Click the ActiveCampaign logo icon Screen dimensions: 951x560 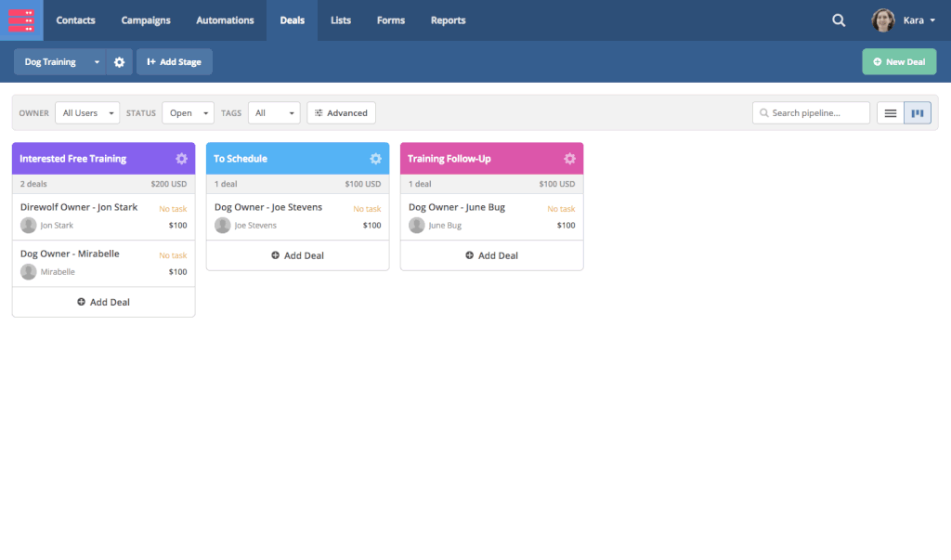click(x=21, y=20)
